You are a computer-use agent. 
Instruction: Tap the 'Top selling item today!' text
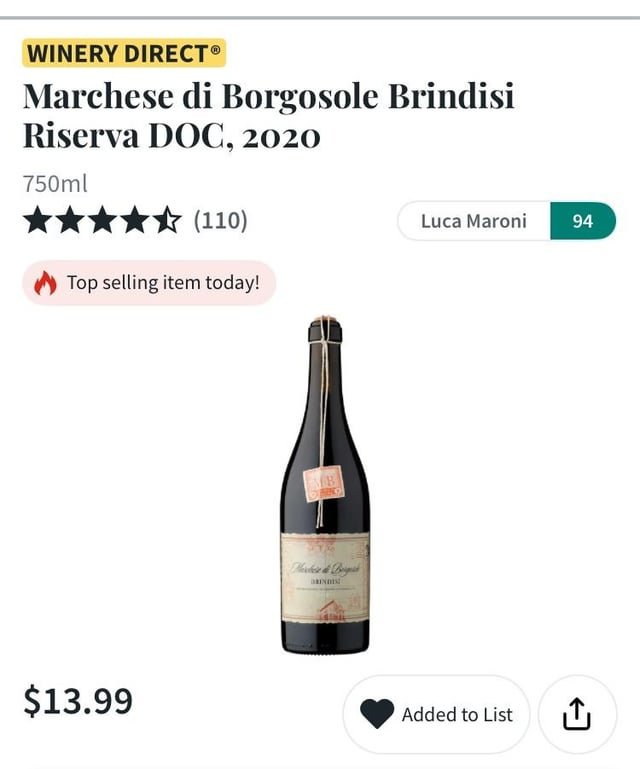[163, 283]
